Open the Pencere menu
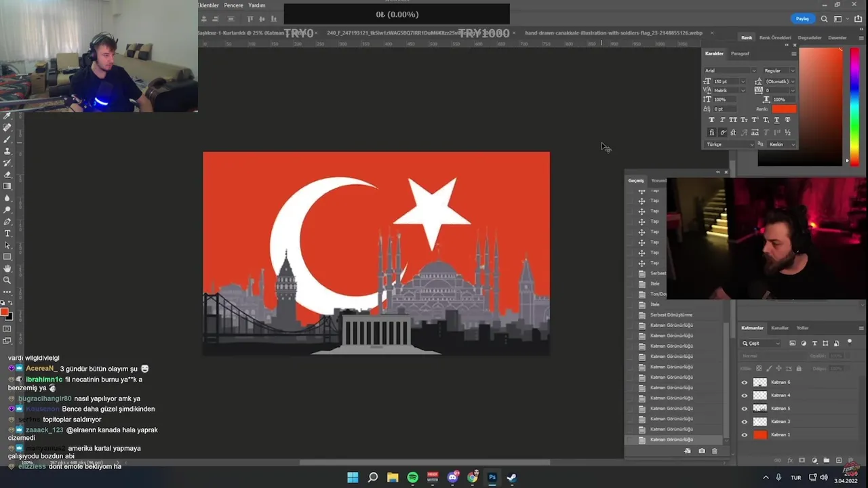The image size is (868, 488). (233, 5)
